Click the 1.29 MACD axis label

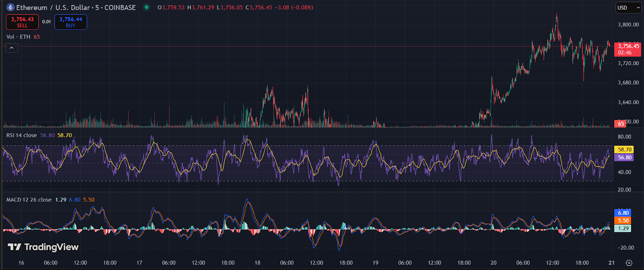point(623,228)
